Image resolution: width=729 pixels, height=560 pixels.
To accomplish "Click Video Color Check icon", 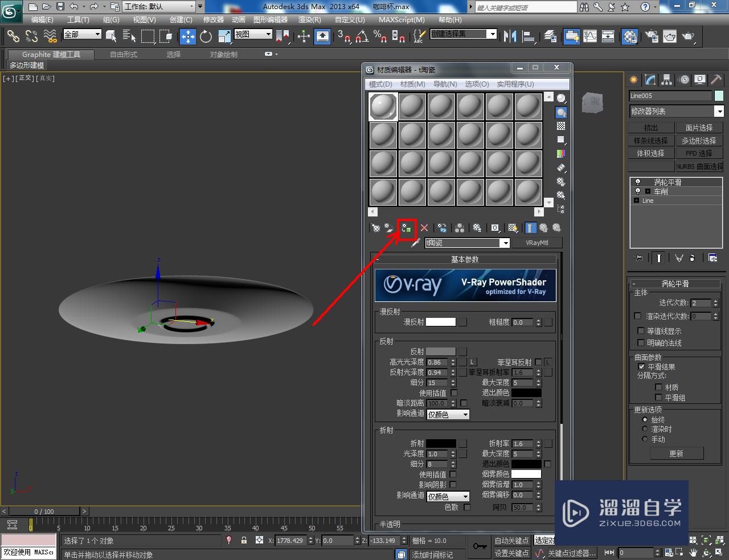I will point(561,154).
